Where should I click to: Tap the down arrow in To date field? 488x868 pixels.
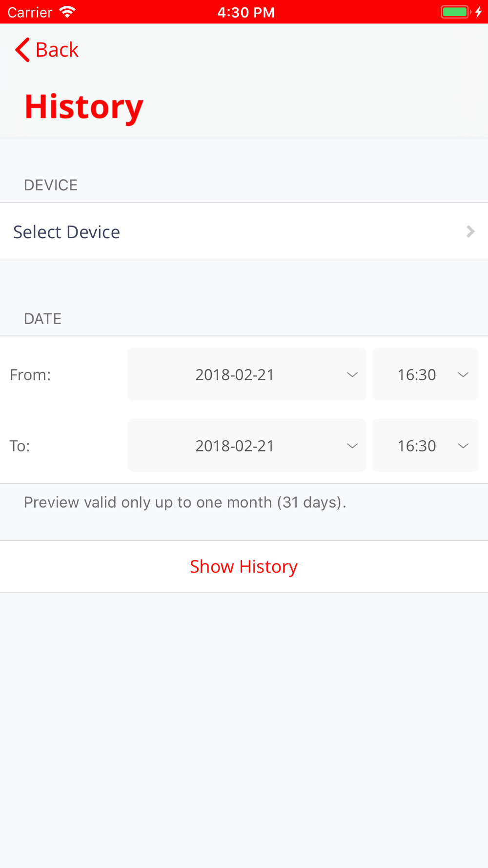pyautogui.click(x=352, y=446)
